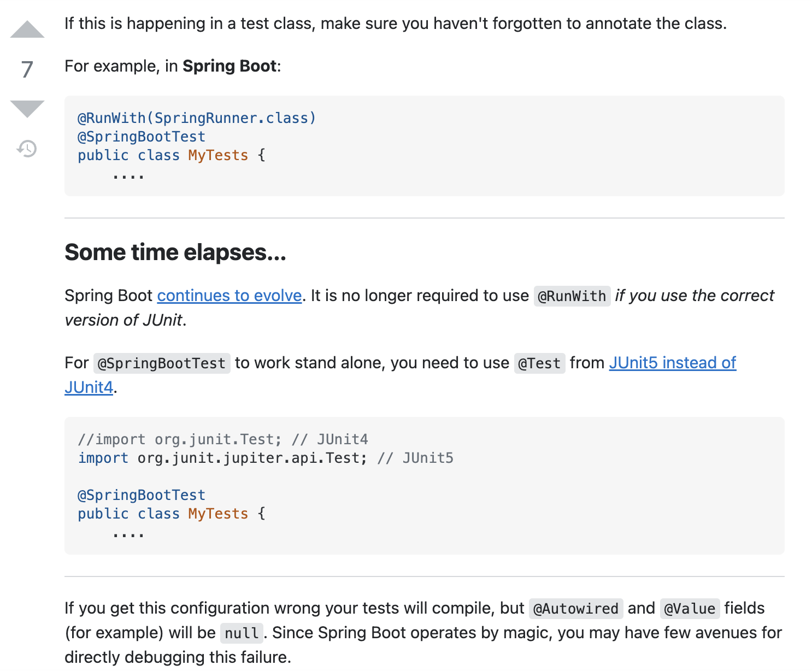Click the underlined 'JUnit4' link text
This screenshot has width=812, height=671.
pos(89,387)
